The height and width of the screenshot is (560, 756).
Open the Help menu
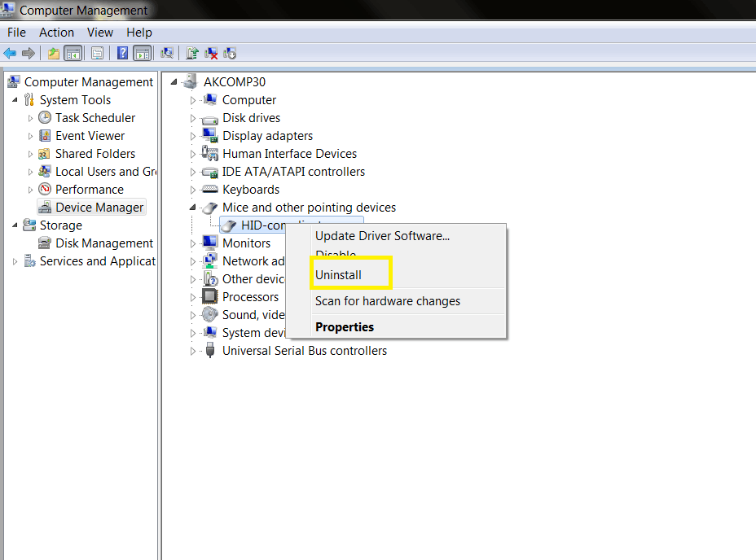pyautogui.click(x=138, y=33)
